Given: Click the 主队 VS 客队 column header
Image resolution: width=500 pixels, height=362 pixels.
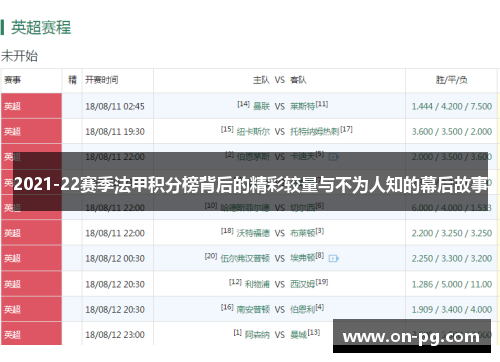Looking at the screenshot, I should [279, 80].
